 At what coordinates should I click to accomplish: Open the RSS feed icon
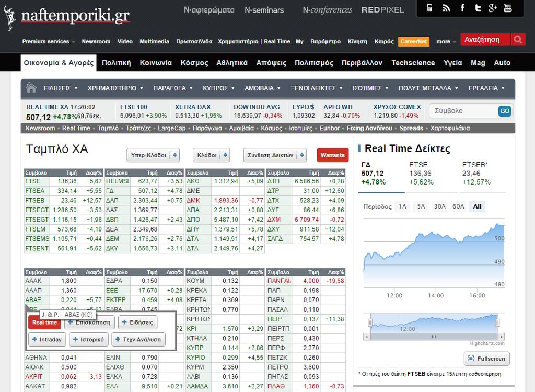click(446, 8)
